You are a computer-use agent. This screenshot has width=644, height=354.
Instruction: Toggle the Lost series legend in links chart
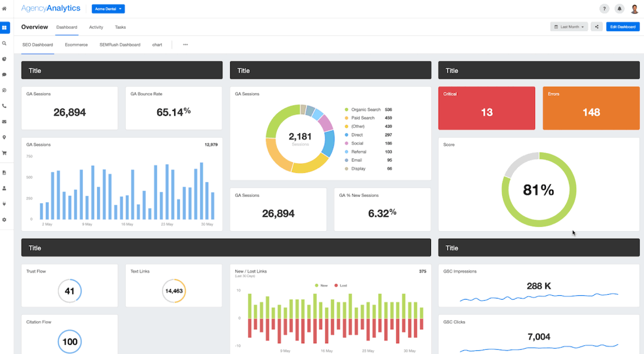click(x=340, y=285)
